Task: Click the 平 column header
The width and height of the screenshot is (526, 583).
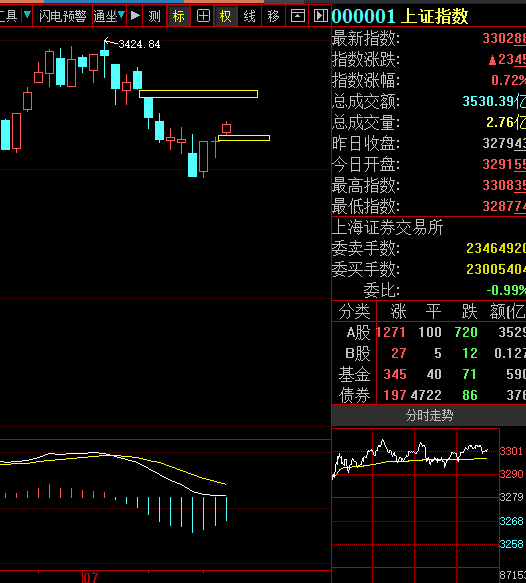Action: [x=433, y=311]
